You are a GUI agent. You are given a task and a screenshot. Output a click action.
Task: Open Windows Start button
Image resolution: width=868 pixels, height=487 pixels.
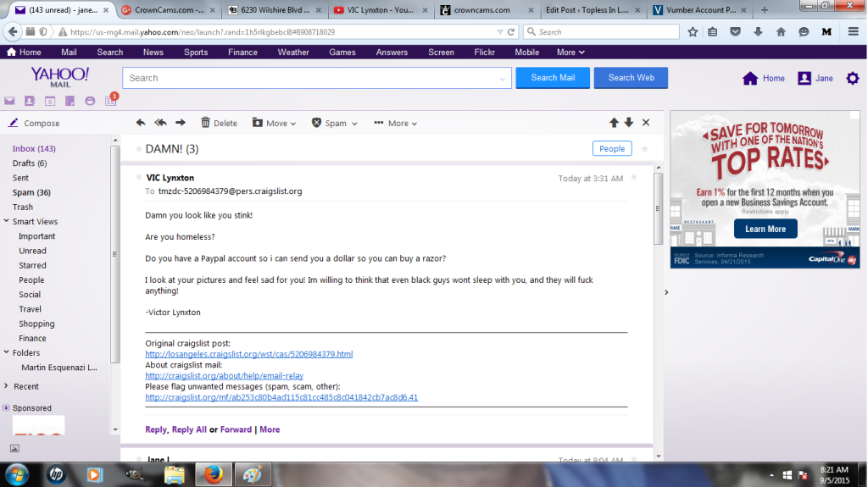coord(17,475)
